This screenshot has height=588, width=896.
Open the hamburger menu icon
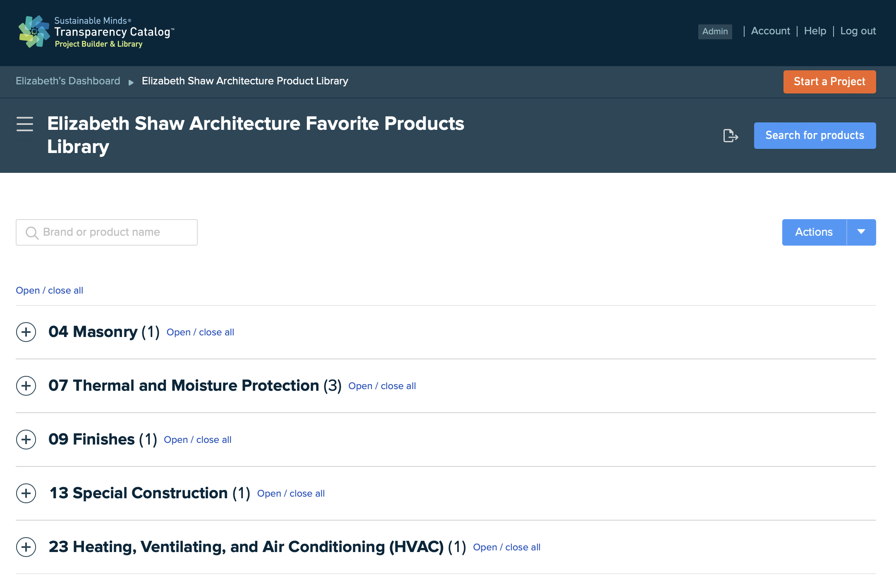[25, 124]
